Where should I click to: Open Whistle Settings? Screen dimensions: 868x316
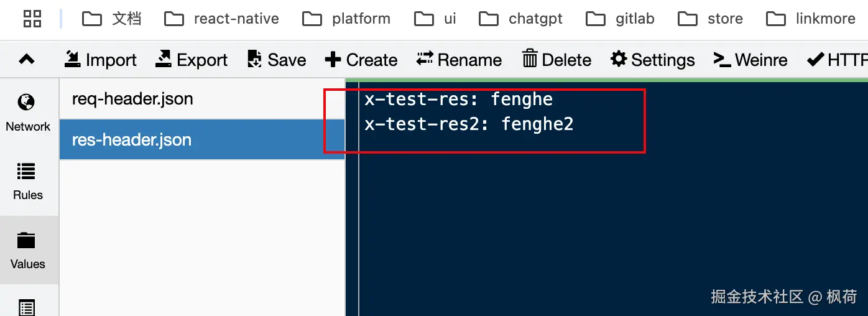pos(653,60)
